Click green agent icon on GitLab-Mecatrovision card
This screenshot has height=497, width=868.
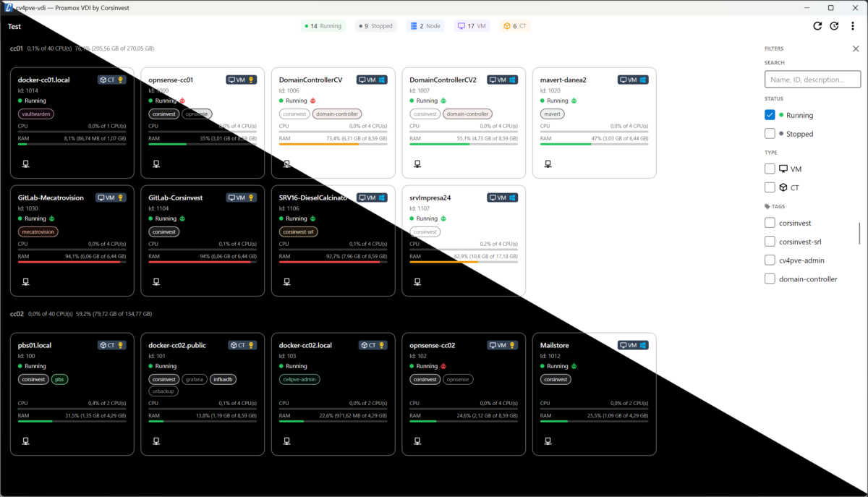52,218
